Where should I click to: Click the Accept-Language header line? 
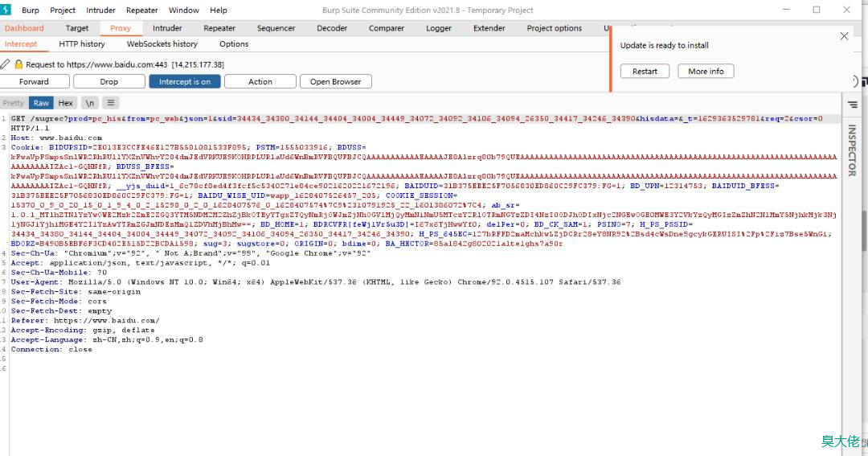(107, 339)
